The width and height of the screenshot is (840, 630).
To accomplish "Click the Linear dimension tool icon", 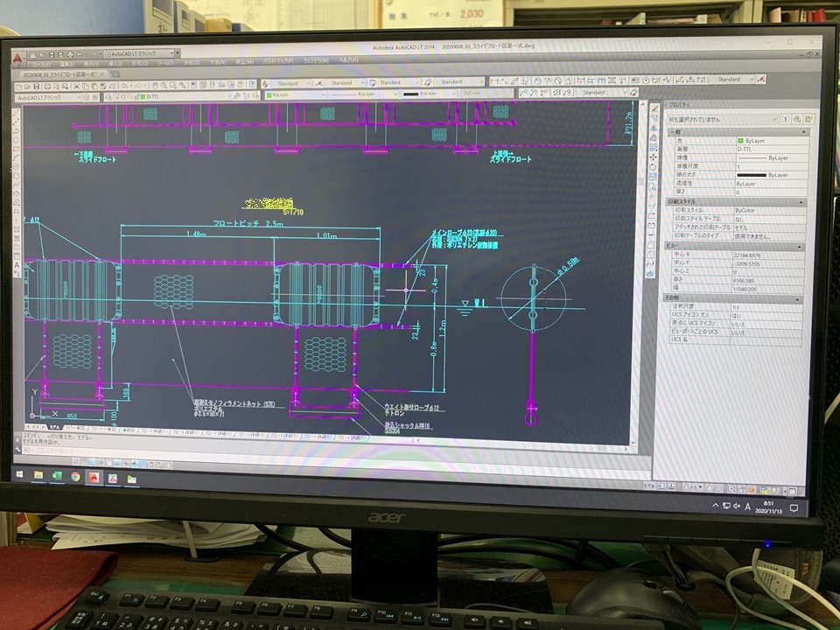I will 495,81.
